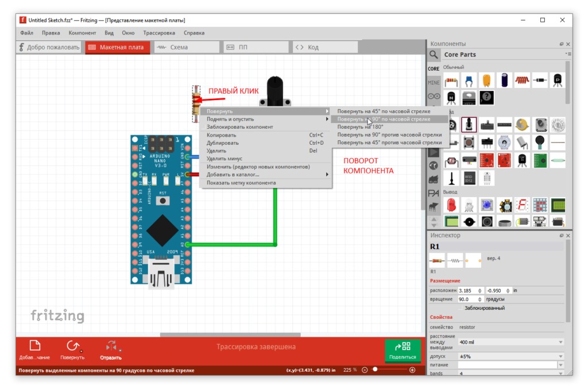Expand the Повернуть submenu
The height and width of the screenshot is (389, 588).
coord(266,111)
